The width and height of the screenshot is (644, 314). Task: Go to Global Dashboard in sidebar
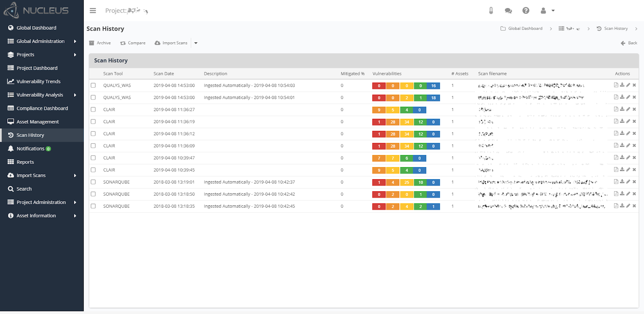pyautogui.click(x=42, y=28)
